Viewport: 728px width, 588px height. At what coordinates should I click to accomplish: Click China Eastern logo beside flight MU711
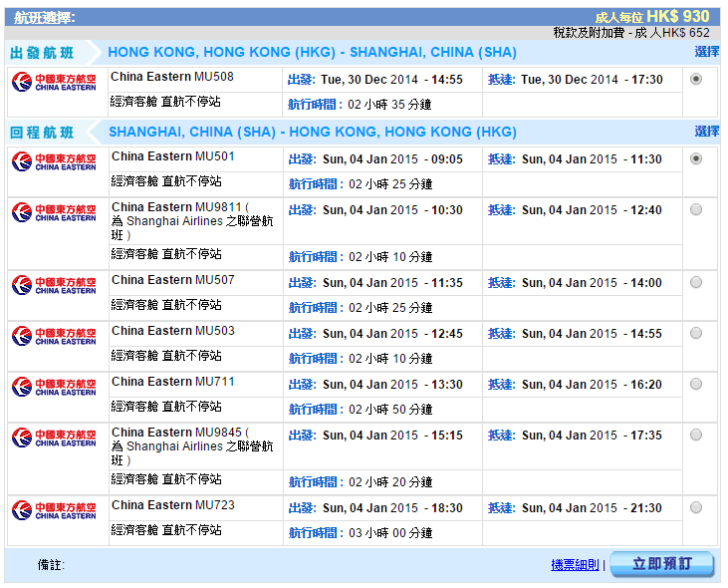pyautogui.click(x=54, y=387)
